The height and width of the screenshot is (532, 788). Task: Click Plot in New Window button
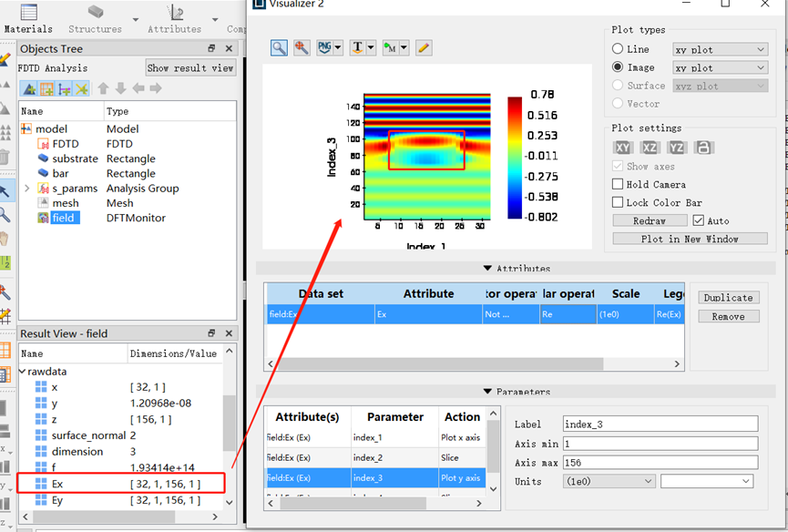(x=690, y=239)
